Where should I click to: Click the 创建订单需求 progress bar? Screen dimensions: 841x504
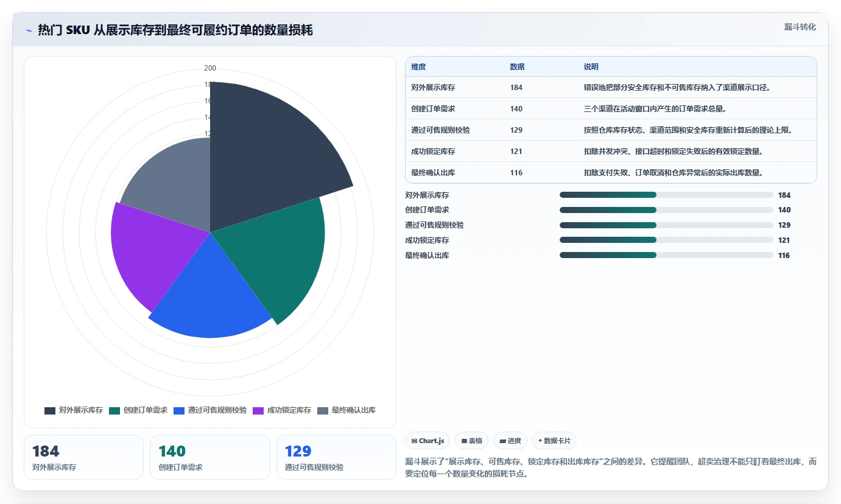pos(666,210)
